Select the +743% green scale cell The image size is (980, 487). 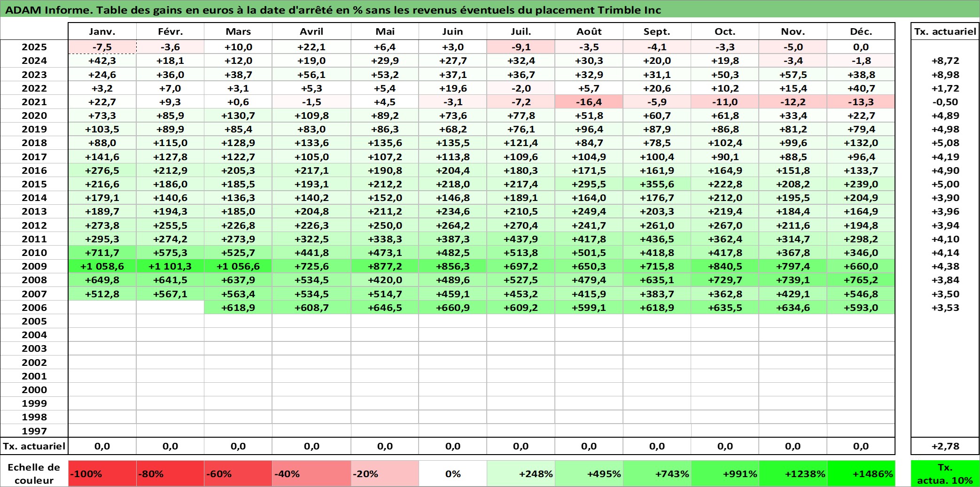click(x=657, y=473)
